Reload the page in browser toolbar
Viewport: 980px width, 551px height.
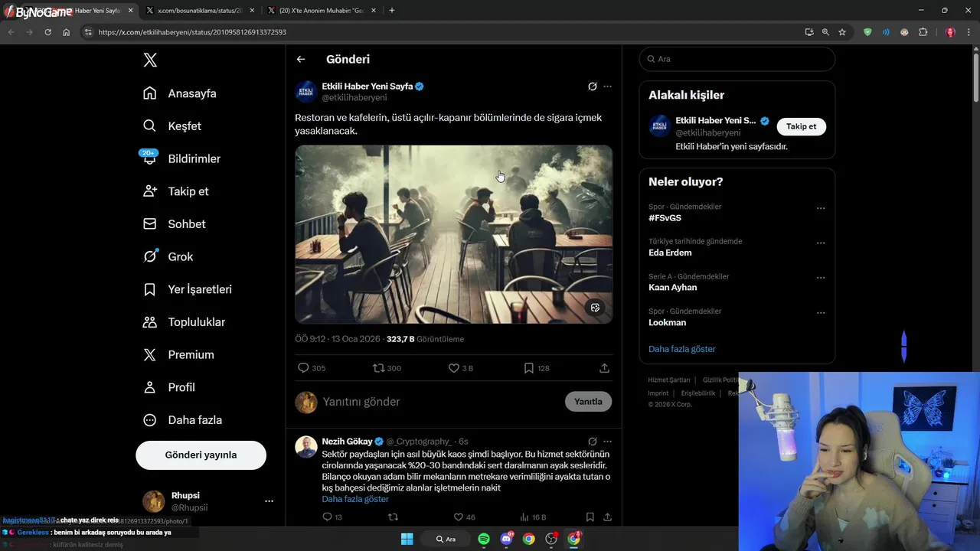coord(47,32)
